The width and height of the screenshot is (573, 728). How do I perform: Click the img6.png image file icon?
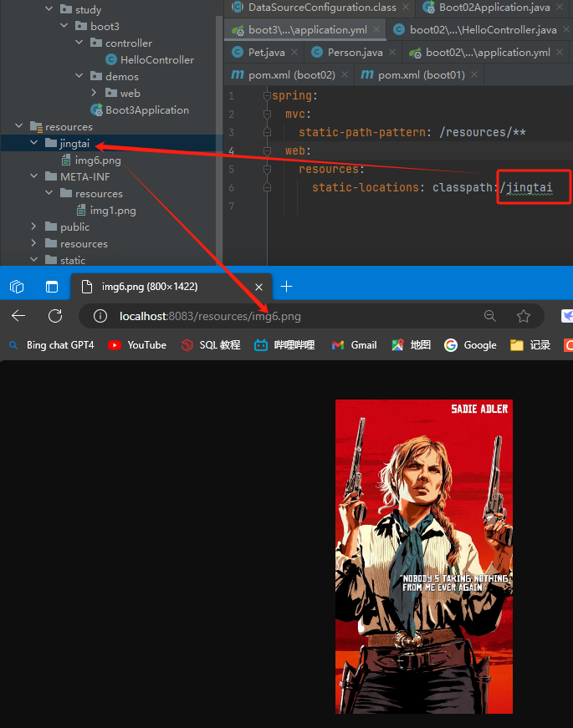tap(66, 160)
